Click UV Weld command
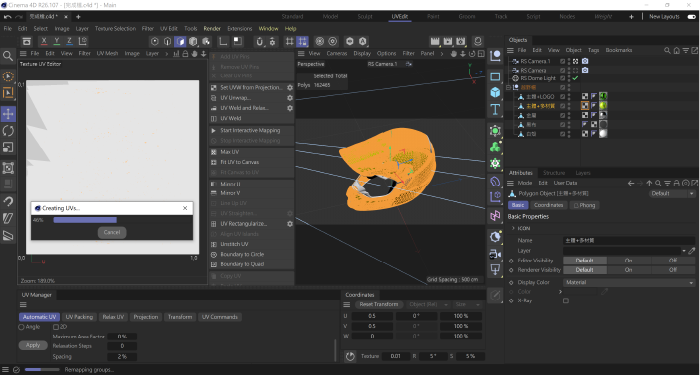Viewport: 700px width, 375px height. click(x=230, y=118)
